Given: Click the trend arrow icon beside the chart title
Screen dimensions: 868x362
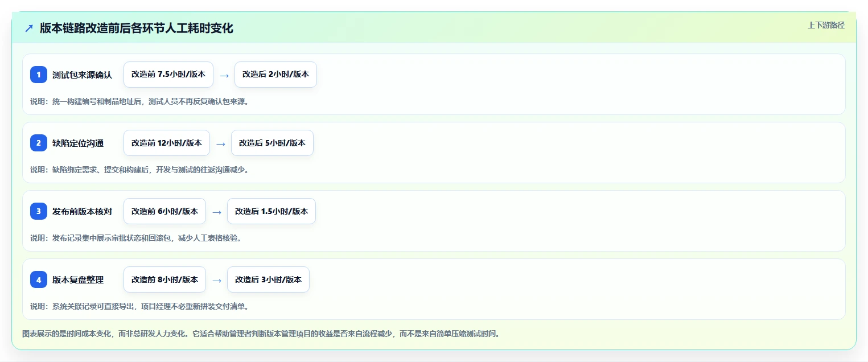Looking at the screenshot, I should 29,28.
